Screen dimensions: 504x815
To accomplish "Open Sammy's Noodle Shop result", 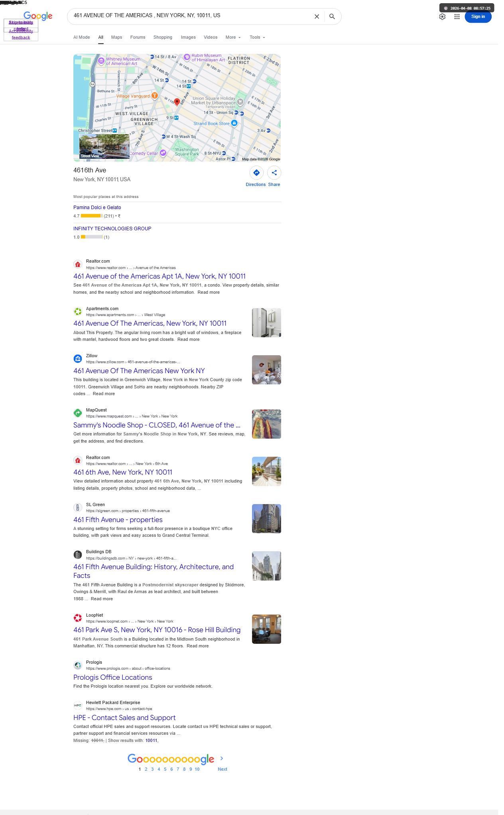I will click(x=157, y=425).
